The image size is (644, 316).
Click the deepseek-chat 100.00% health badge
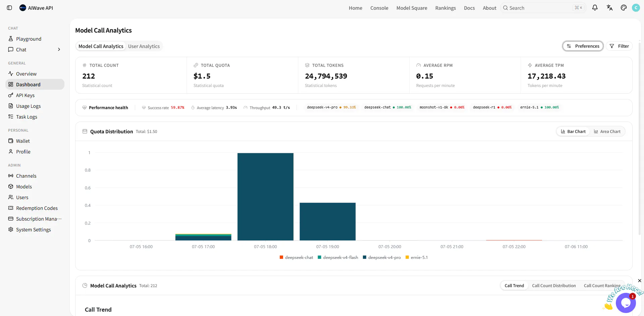tap(387, 107)
